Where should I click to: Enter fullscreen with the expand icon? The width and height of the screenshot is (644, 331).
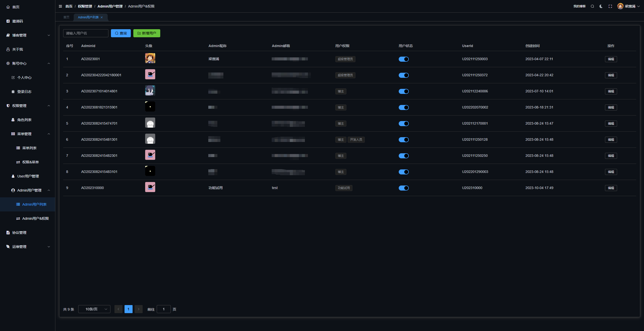[x=610, y=6]
